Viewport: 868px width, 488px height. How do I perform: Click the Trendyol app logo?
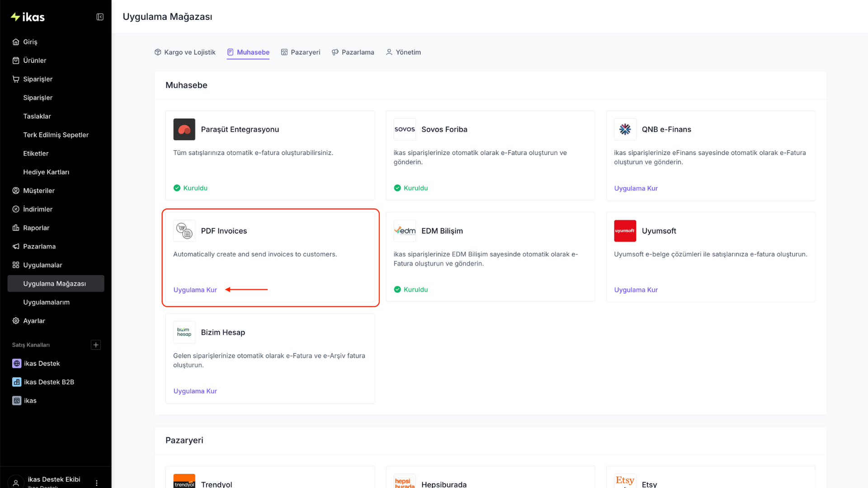tap(184, 482)
